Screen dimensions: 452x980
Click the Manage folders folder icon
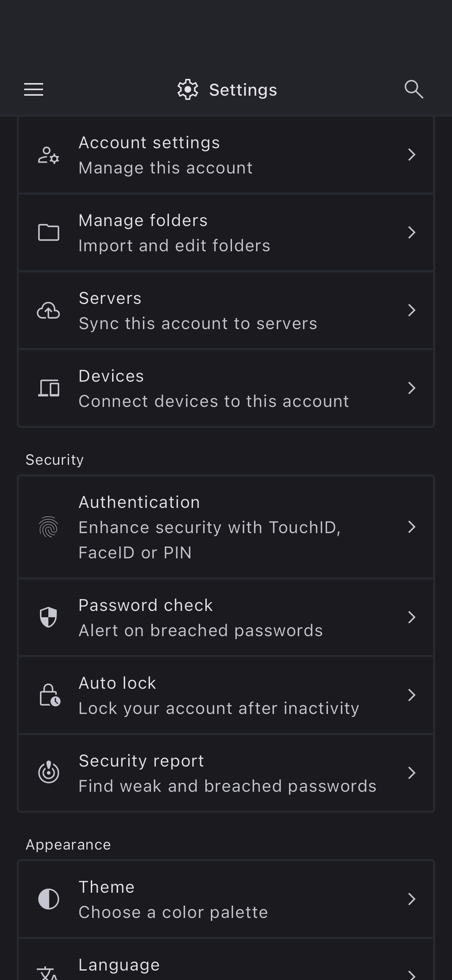coord(49,232)
